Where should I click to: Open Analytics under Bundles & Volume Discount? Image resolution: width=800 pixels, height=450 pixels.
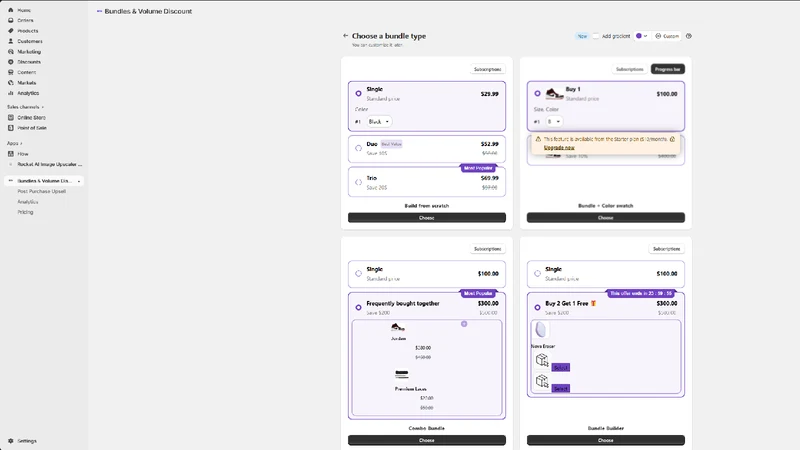[x=28, y=202]
